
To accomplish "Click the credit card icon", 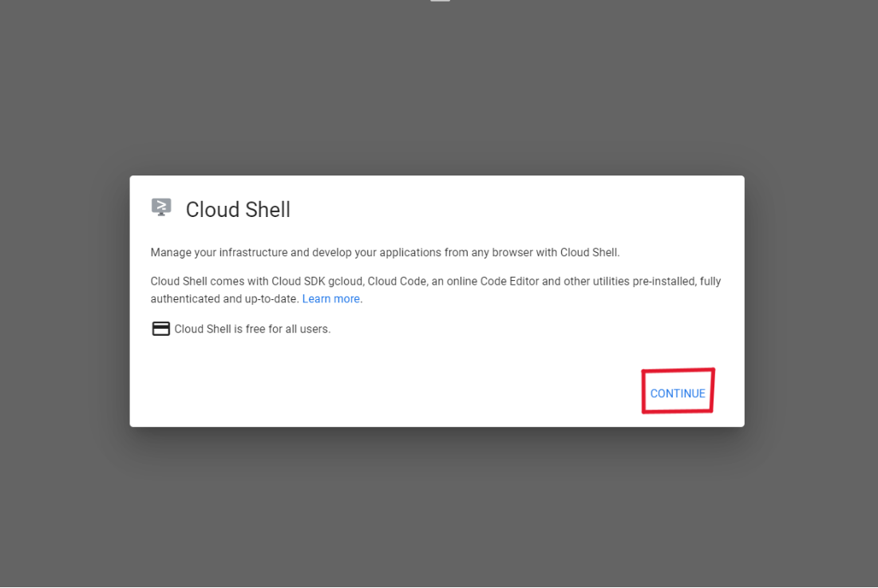I will click(x=160, y=329).
